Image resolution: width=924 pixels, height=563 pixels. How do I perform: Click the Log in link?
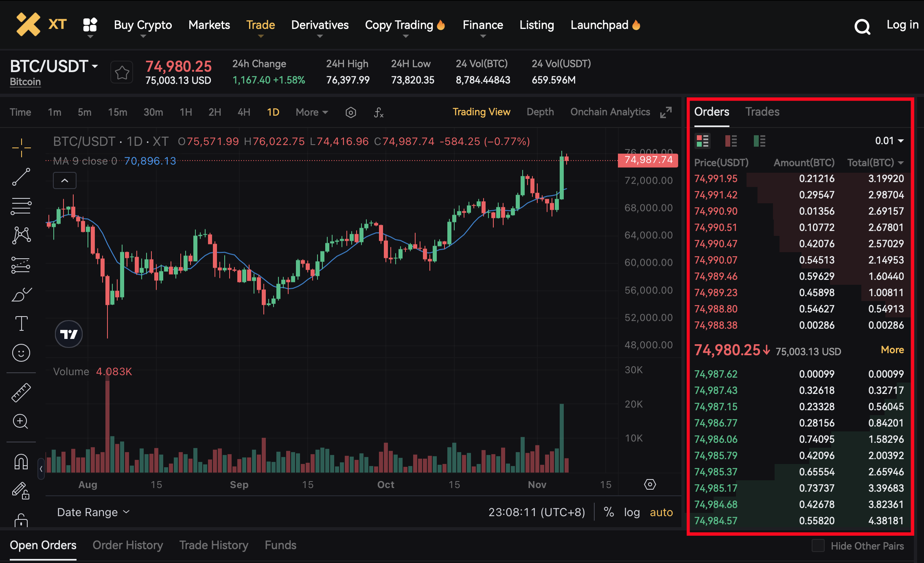(x=902, y=25)
